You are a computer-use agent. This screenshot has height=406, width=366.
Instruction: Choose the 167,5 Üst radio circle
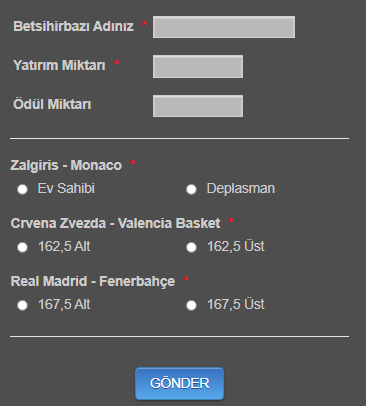(x=191, y=305)
